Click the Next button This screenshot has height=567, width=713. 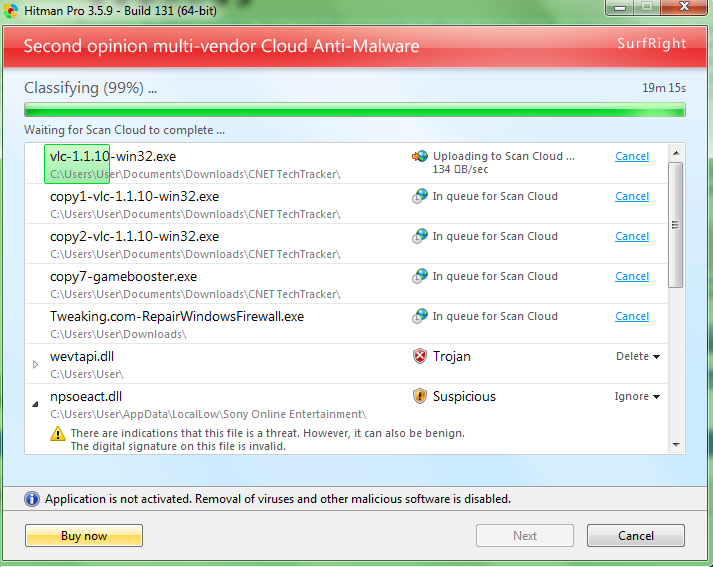pos(525,536)
